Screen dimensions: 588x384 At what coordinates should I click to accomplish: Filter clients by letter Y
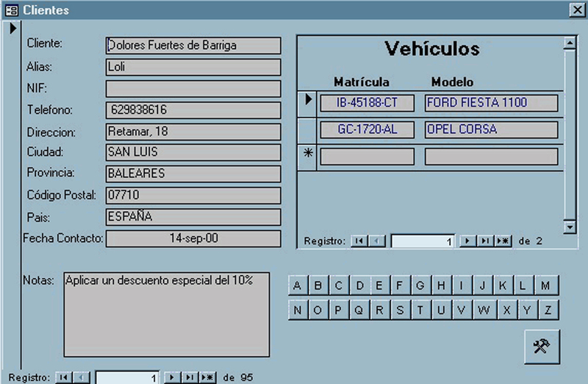(527, 310)
